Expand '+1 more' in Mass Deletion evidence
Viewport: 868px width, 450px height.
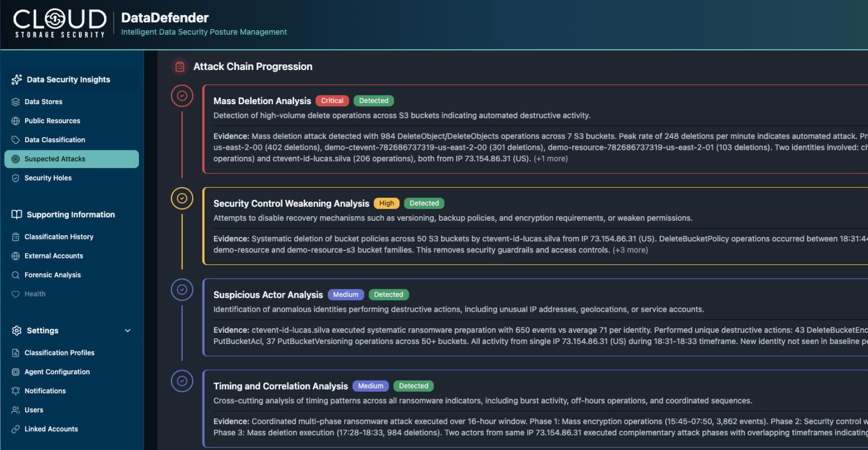pyautogui.click(x=551, y=159)
